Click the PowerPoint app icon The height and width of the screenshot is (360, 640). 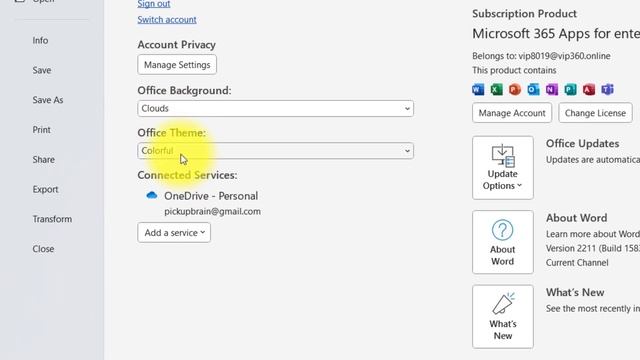pos(515,89)
